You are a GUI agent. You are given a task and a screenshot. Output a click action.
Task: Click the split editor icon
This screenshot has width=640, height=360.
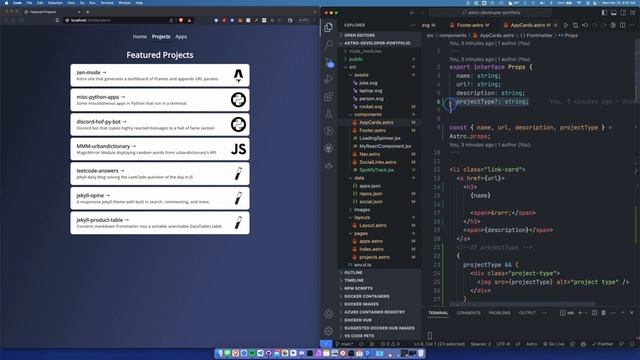(x=622, y=25)
